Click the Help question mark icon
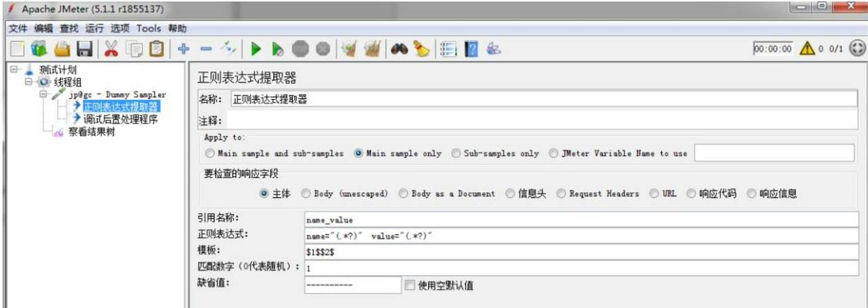The image size is (868, 308). (471, 49)
